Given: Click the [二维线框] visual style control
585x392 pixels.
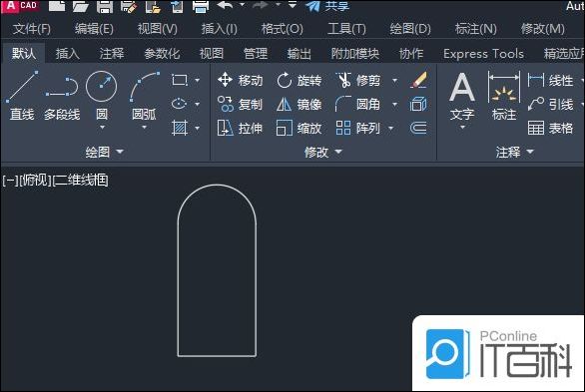Looking at the screenshot, I should click(x=81, y=181).
